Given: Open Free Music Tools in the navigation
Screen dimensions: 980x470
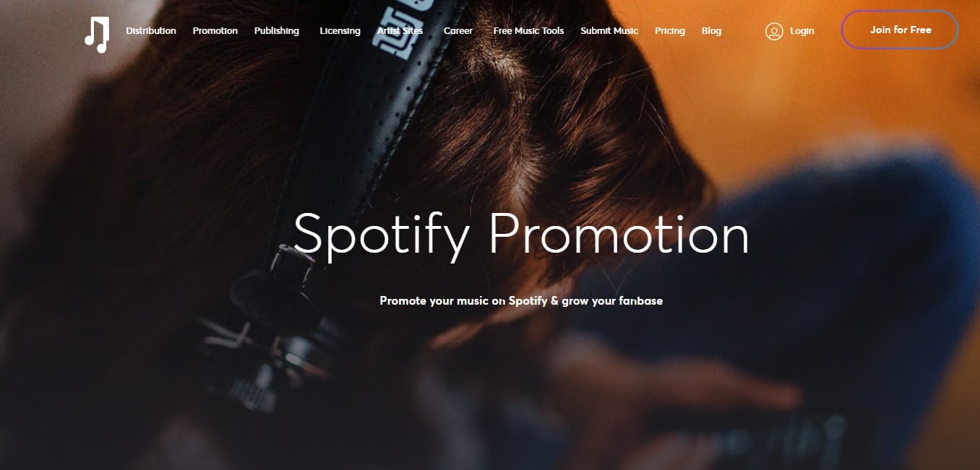Looking at the screenshot, I should coord(528,31).
